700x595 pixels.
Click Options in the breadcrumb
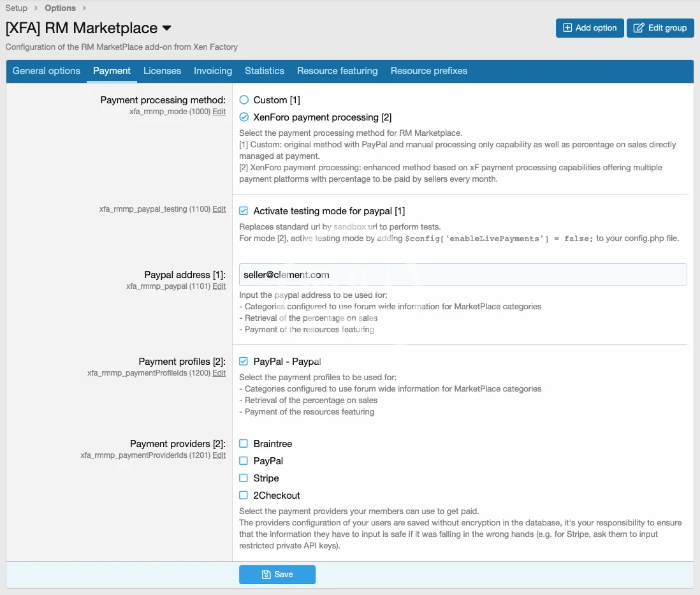pyautogui.click(x=60, y=8)
